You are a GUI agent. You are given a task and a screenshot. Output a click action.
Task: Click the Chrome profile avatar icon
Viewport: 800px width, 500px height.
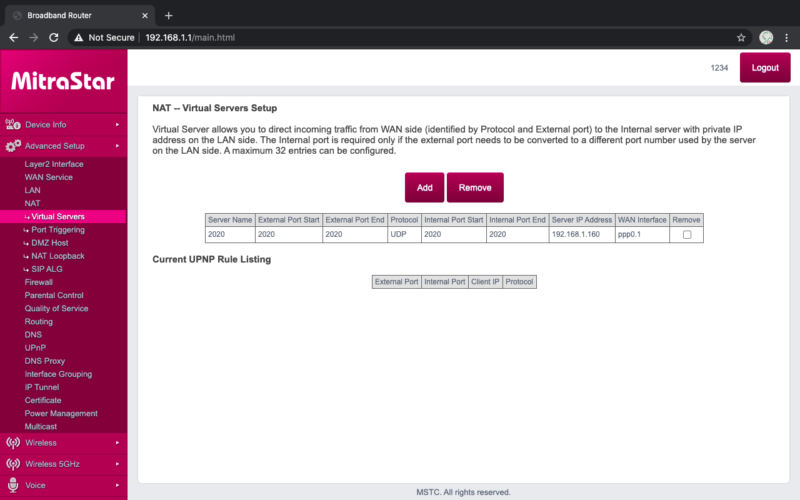pyautogui.click(x=766, y=37)
